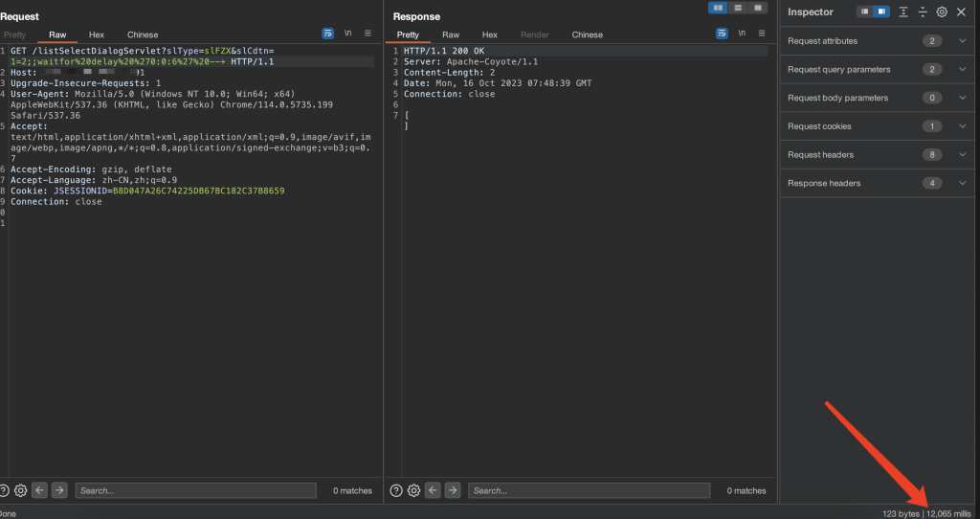Screen dimensions: 980x519
Task: Open Response Hex tab
Action: [489, 35]
